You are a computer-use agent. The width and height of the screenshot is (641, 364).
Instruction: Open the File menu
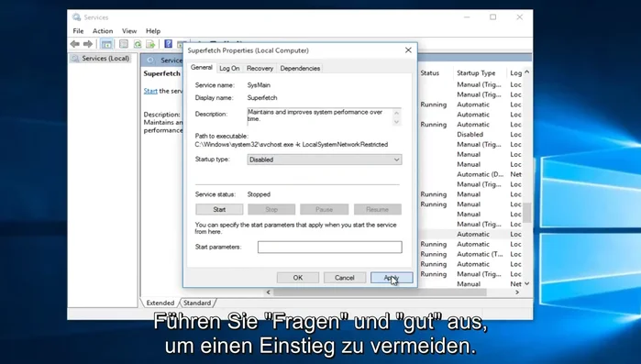point(78,31)
